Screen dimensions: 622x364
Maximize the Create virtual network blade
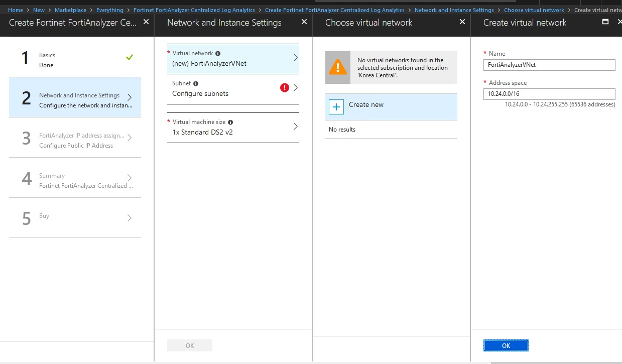point(605,22)
